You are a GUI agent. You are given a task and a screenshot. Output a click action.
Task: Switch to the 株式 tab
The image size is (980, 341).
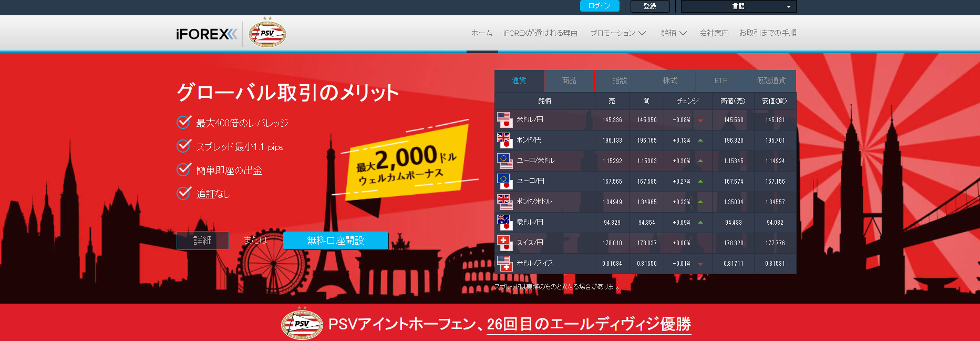click(670, 81)
